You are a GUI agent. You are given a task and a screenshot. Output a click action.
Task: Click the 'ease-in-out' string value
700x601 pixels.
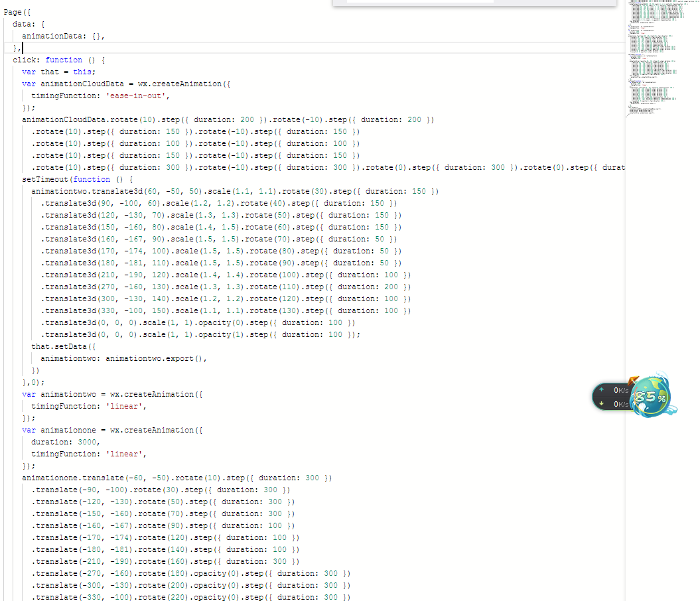tap(135, 96)
